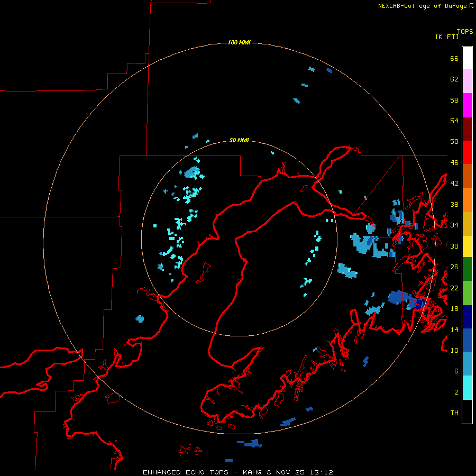
Task: Click the legend value "50"
Action: coord(454,141)
